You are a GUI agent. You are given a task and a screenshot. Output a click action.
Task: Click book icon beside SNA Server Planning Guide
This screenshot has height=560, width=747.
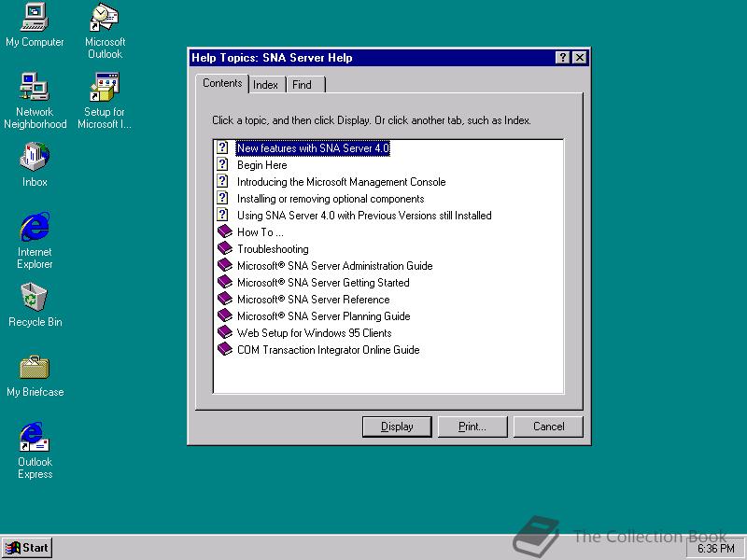tap(224, 315)
